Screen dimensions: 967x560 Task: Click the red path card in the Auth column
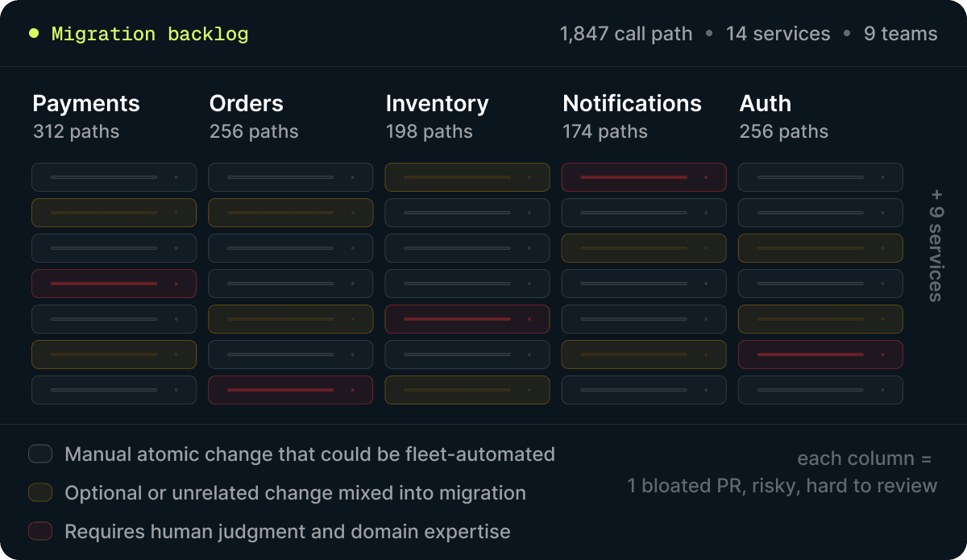coord(820,355)
